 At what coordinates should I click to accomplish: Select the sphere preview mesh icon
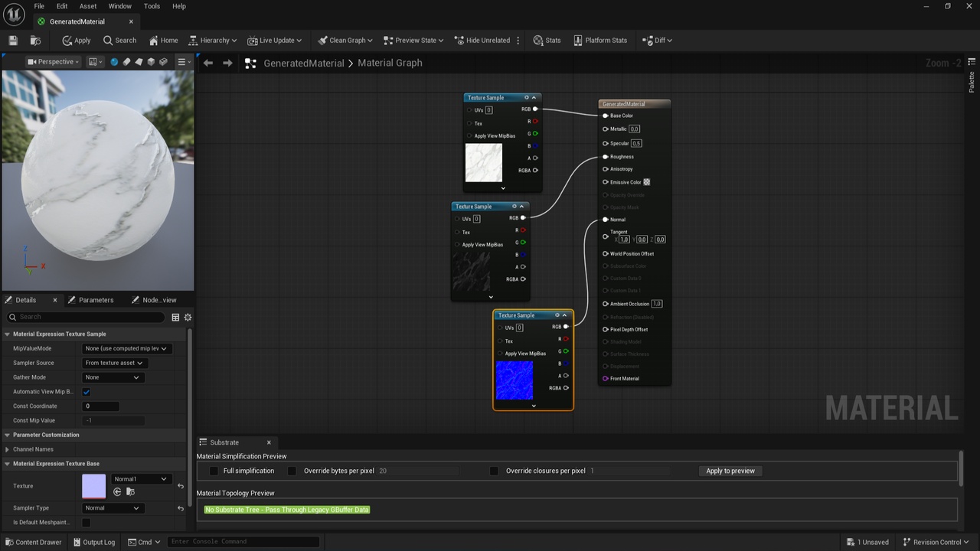coord(114,62)
